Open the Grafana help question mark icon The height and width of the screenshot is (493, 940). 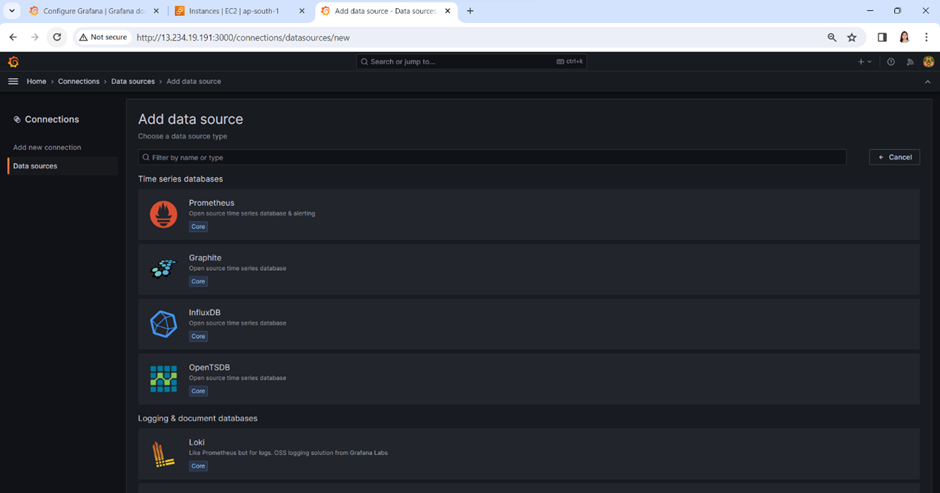891,62
